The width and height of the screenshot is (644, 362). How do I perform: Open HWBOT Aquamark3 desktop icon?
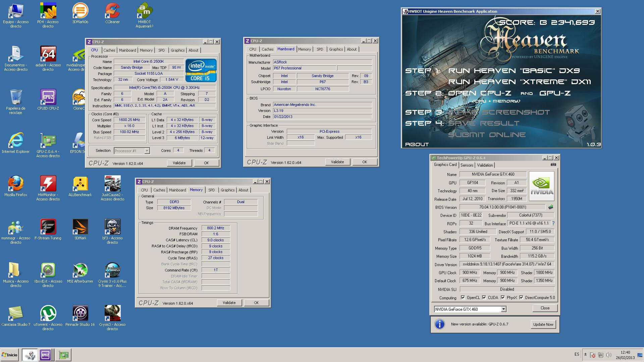[x=145, y=15]
